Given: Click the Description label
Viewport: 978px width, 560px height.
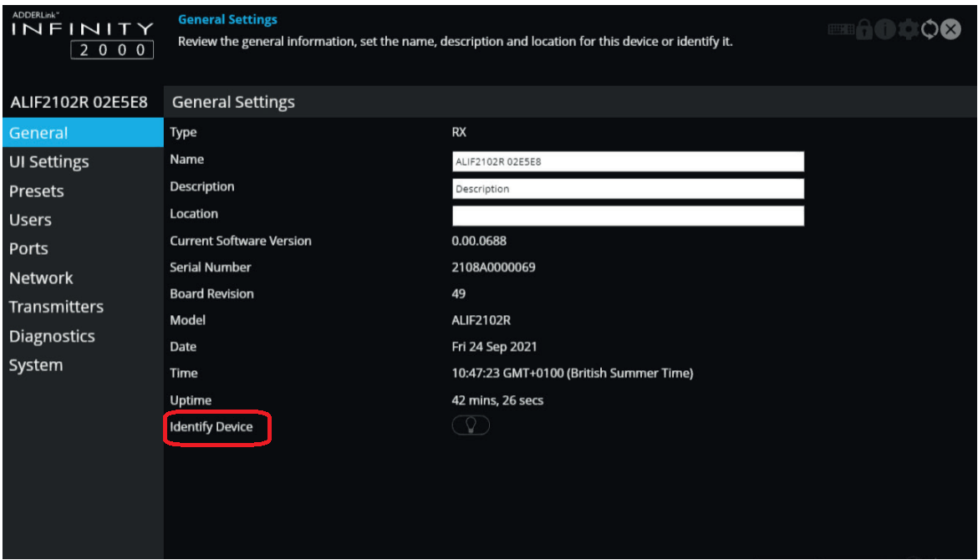Looking at the screenshot, I should (202, 186).
